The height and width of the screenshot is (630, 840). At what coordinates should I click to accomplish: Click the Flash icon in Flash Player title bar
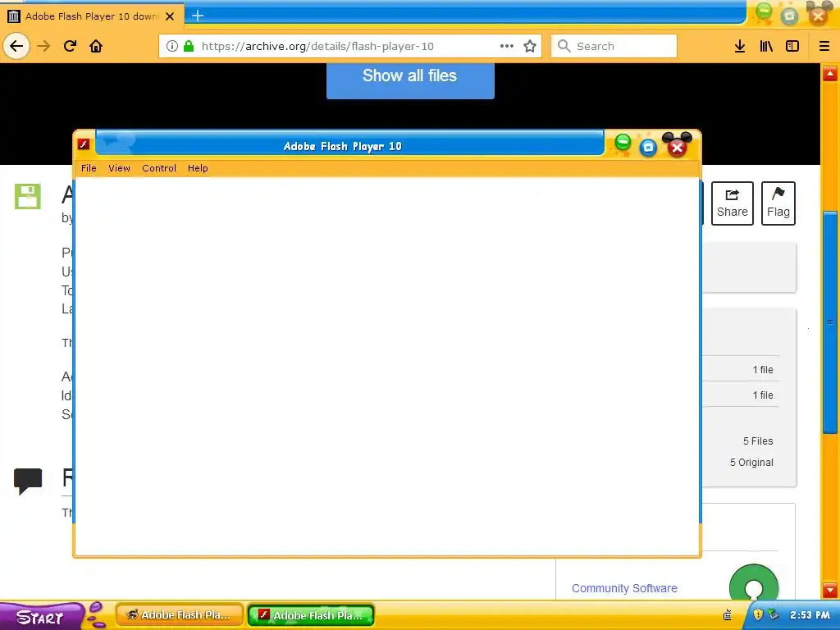pos(84,144)
